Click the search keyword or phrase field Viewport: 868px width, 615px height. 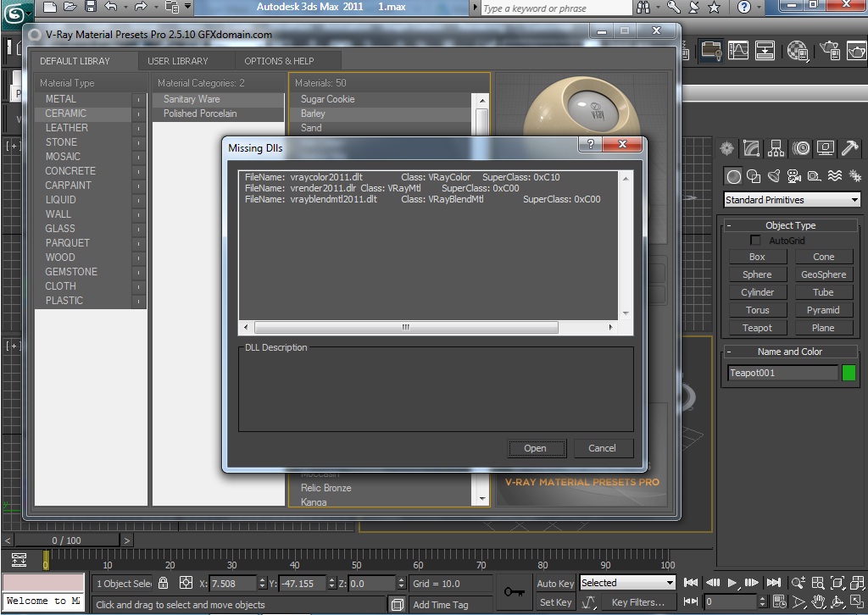click(556, 8)
